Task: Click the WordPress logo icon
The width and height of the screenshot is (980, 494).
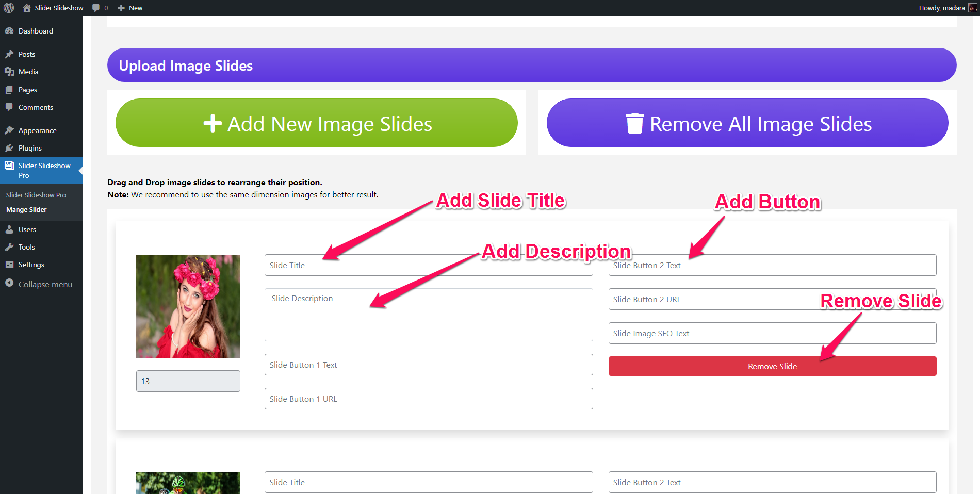Action: pyautogui.click(x=9, y=8)
